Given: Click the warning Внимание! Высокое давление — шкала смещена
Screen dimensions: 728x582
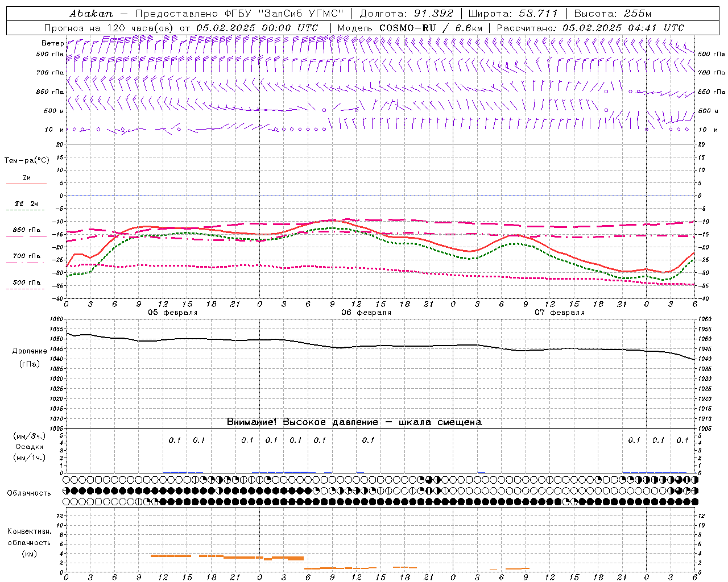Looking at the screenshot, I should click(x=354, y=422).
